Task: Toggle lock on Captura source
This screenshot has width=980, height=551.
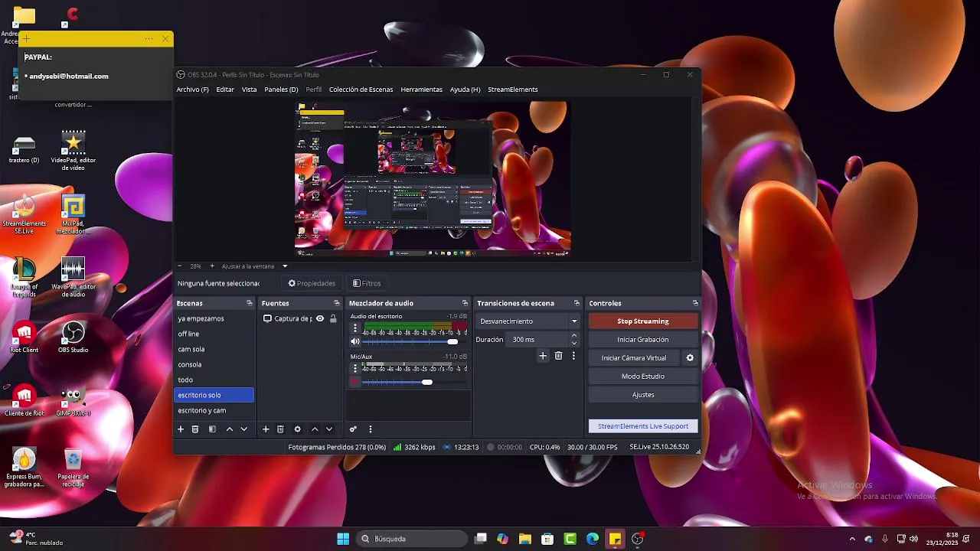Action: (333, 318)
